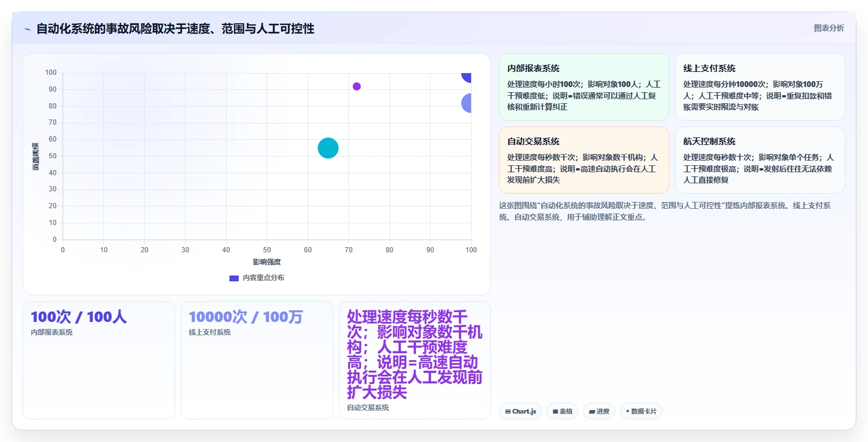Click the 10000次 / 100万 stat value

click(246, 317)
